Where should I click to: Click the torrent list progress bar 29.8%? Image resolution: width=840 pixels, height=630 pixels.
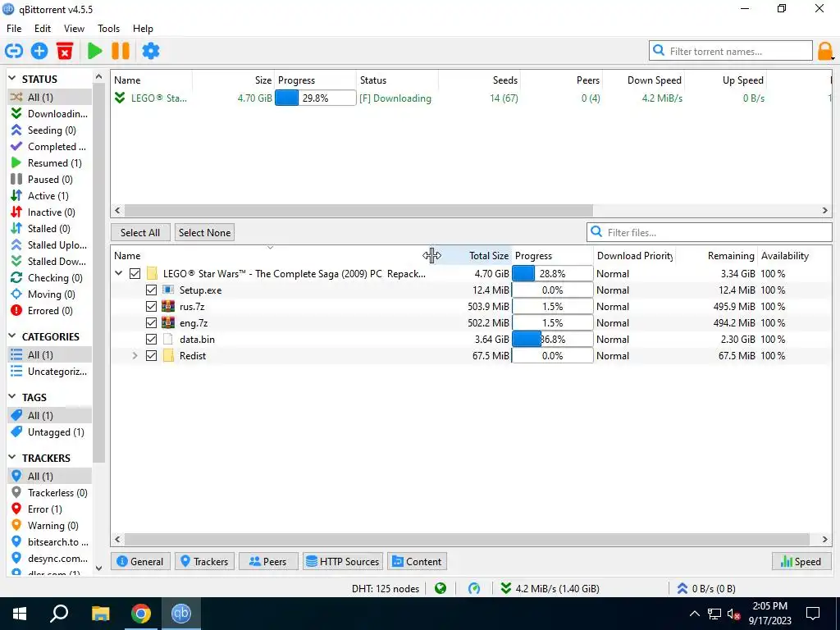click(x=316, y=98)
